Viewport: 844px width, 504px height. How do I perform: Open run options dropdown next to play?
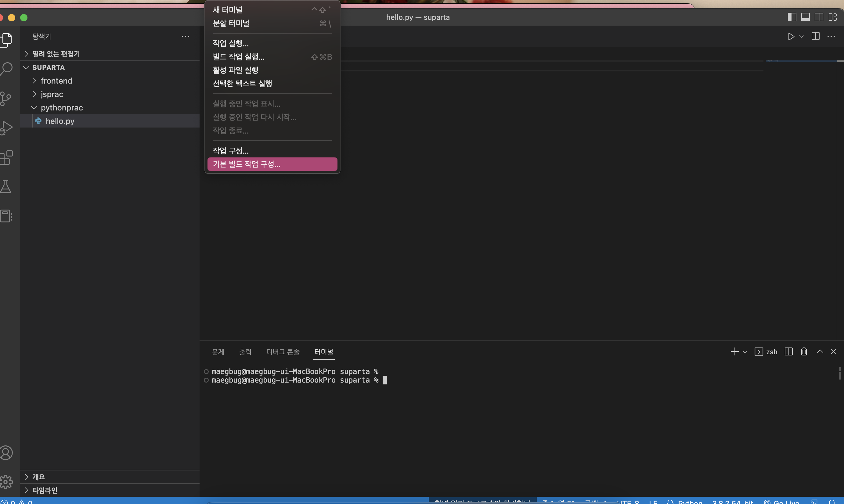pos(801,36)
